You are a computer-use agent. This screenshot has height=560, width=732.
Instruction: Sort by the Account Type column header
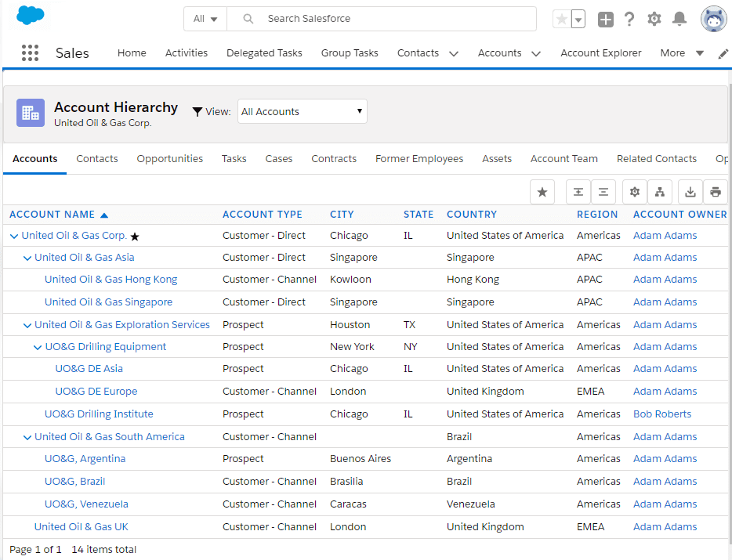[x=263, y=215]
